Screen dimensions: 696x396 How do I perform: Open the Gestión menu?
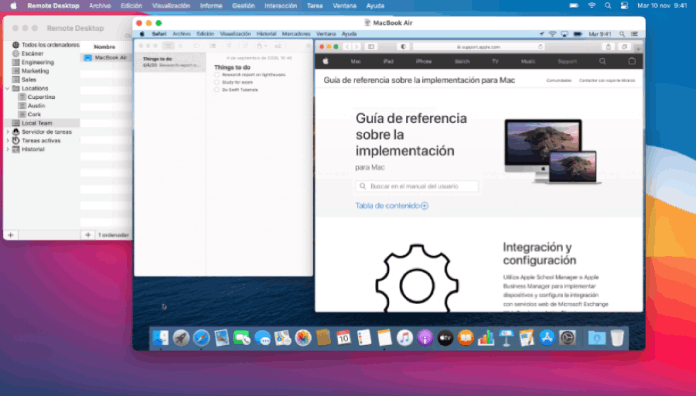tap(243, 6)
